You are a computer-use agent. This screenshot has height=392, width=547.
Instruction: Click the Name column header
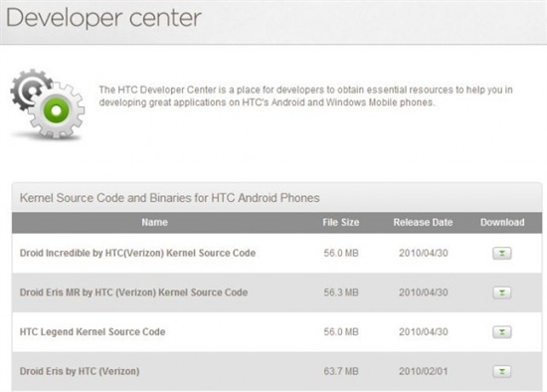tap(154, 222)
